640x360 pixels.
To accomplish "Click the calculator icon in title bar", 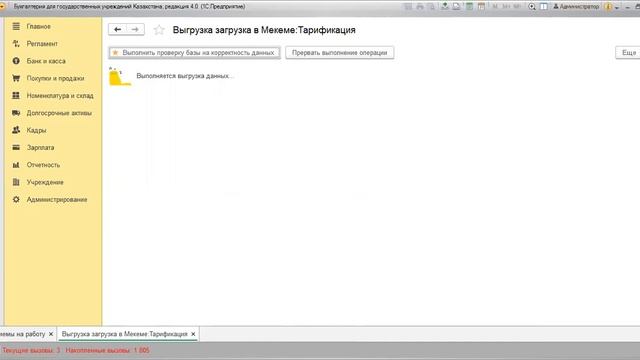I will [469, 7].
